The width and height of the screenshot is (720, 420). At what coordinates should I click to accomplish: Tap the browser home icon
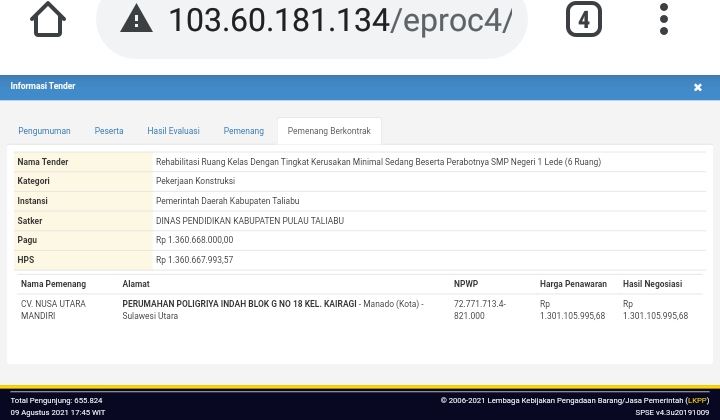coord(48,20)
